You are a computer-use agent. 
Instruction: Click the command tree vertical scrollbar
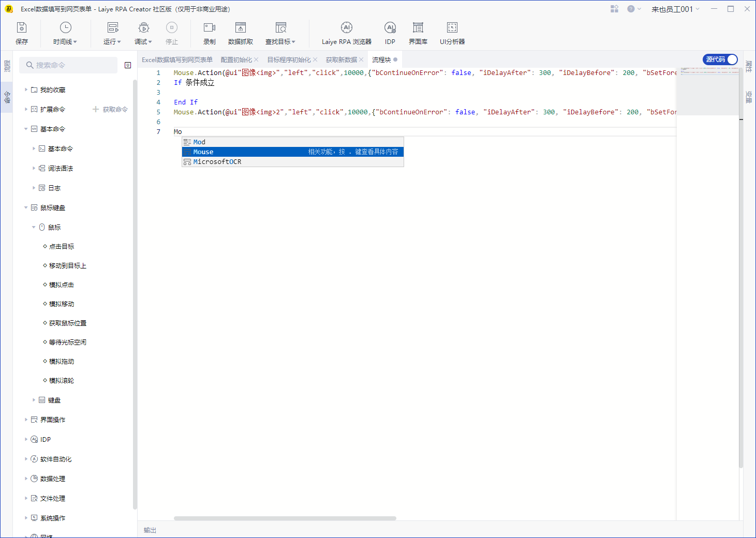point(135,295)
